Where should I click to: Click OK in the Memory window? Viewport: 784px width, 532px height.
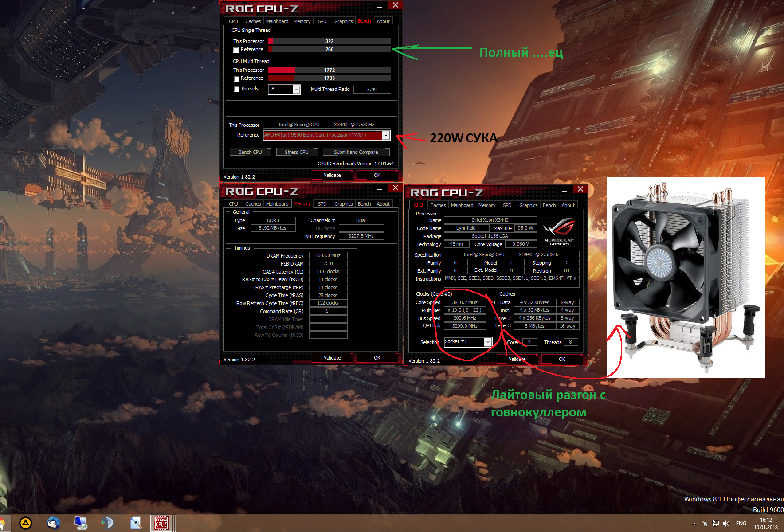(x=377, y=358)
